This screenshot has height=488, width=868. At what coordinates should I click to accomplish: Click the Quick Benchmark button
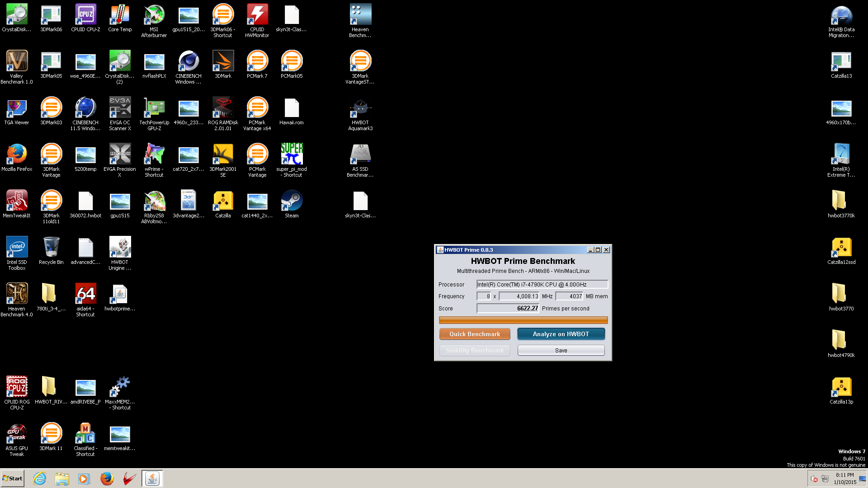click(x=475, y=334)
